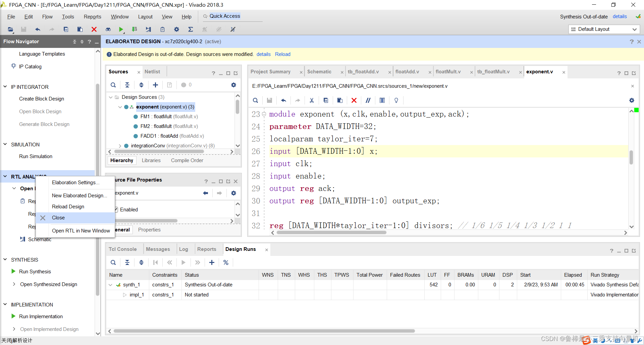Click the details link beside Synthesis Out-of-date
Screen dimensions: 644x345
tap(620, 16)
